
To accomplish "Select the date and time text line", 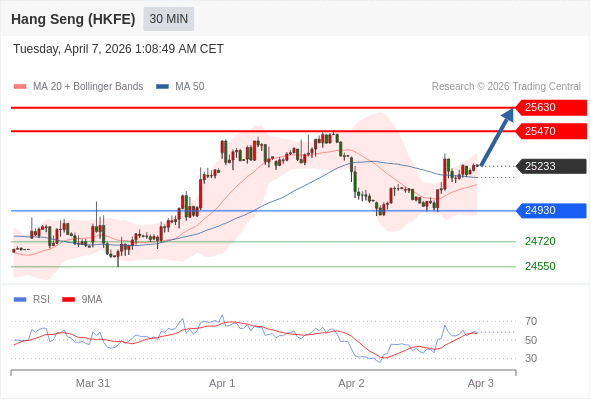I will [x=118, y=49].
